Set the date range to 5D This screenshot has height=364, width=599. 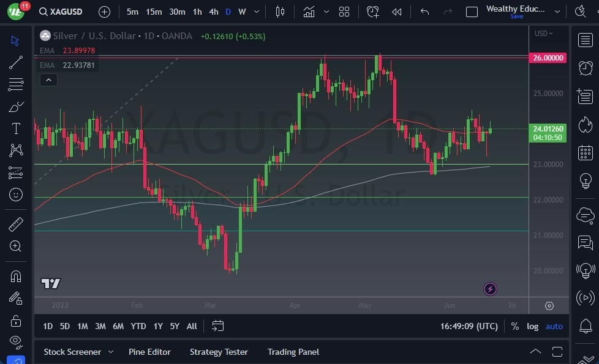[65, 326]
